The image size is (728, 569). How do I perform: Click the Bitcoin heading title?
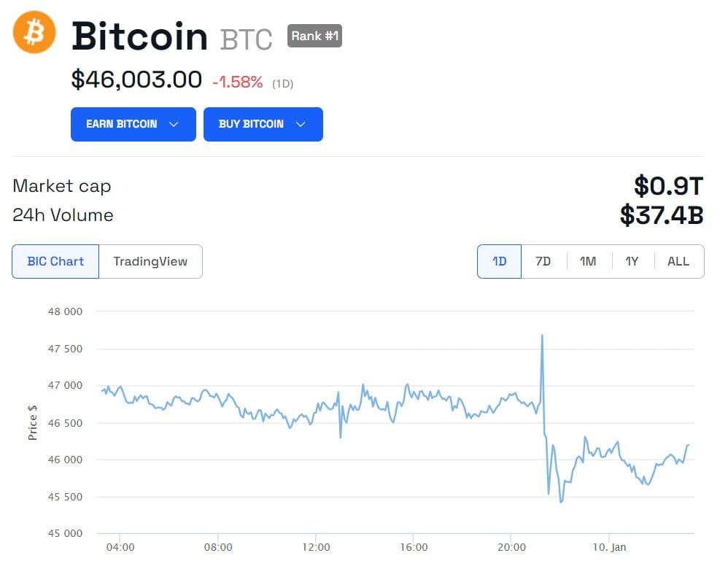(140, 36)
